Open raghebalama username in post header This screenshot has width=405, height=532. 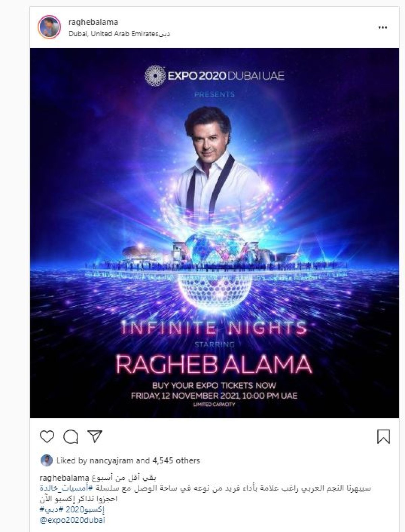click(x=93, y=22)
